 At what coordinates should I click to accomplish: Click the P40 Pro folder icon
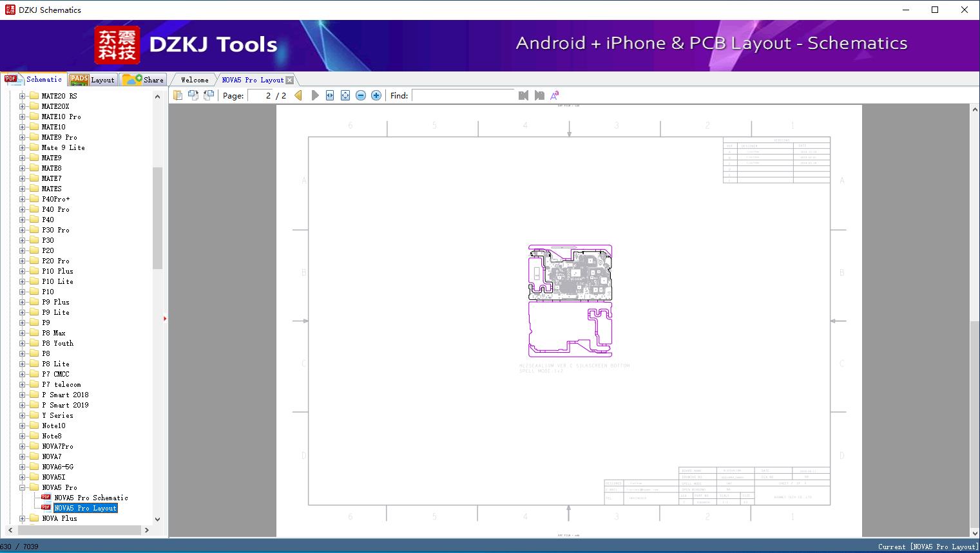34,209
